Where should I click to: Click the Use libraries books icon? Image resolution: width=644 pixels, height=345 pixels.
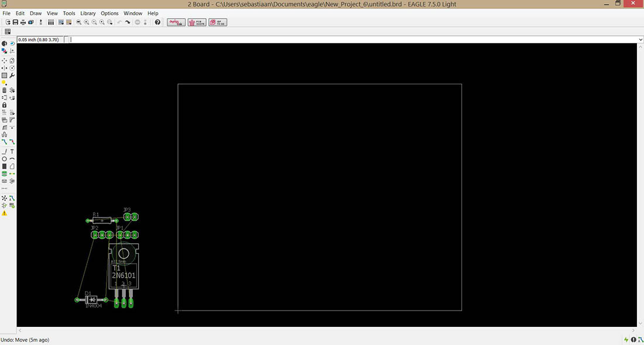pyautogui.click(x=51, y=22)
